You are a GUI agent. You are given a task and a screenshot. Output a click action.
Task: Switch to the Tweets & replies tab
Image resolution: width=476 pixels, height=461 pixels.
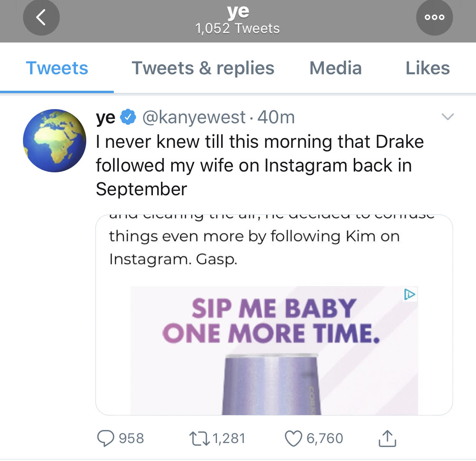pos(203,68)
